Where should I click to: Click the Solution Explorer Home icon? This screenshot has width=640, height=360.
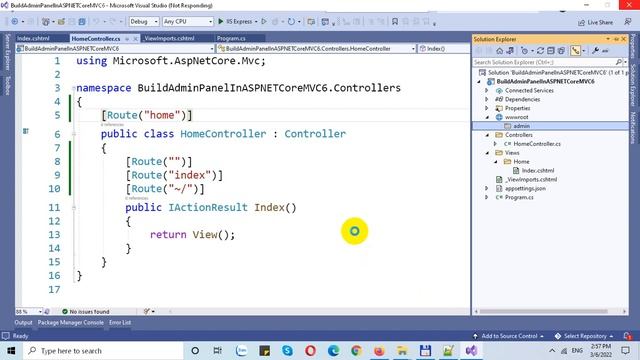click(x=500, y=51)
